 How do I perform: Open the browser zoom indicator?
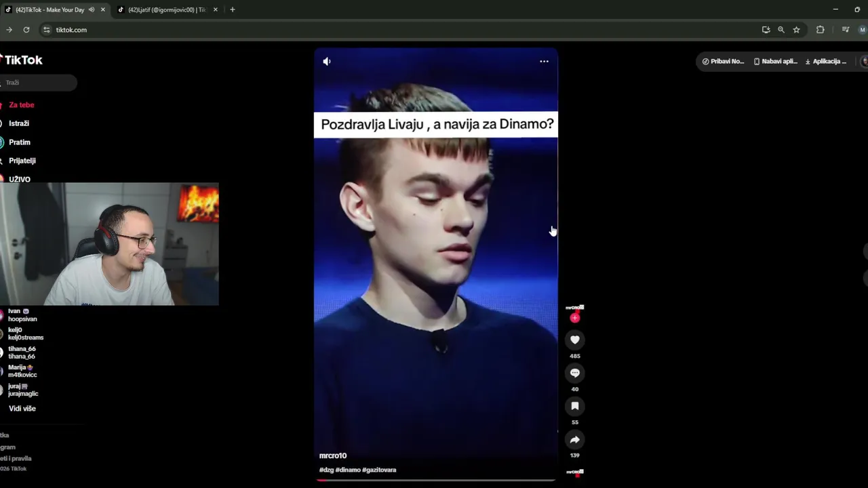click(x=781, y=30)
